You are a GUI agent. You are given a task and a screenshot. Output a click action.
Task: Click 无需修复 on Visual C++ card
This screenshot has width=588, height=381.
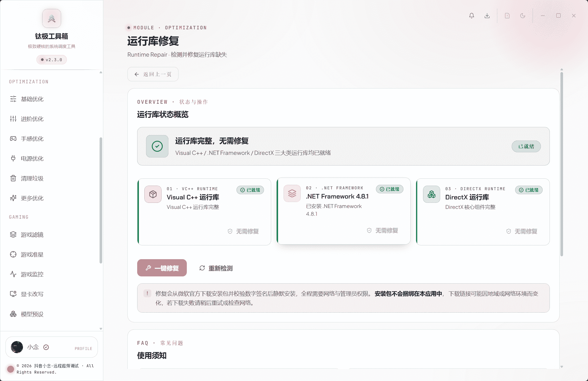click(243, 231)
